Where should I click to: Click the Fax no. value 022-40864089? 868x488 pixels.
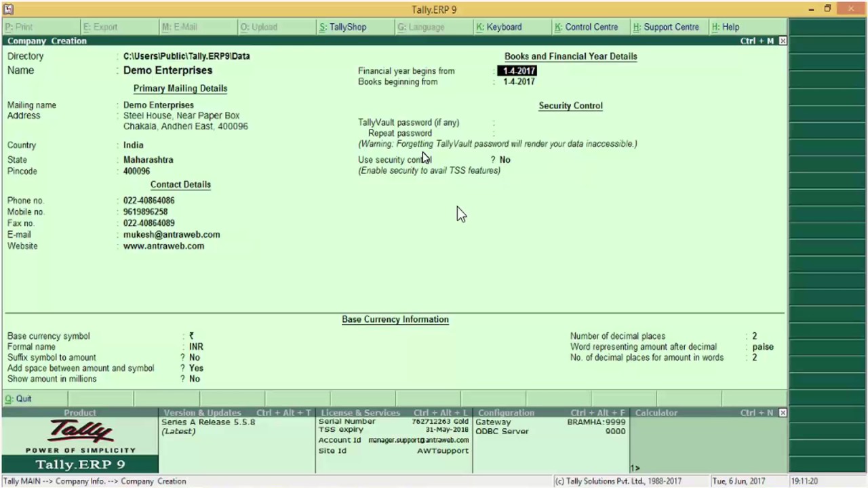pyautogui.click(x=149, y=223)
